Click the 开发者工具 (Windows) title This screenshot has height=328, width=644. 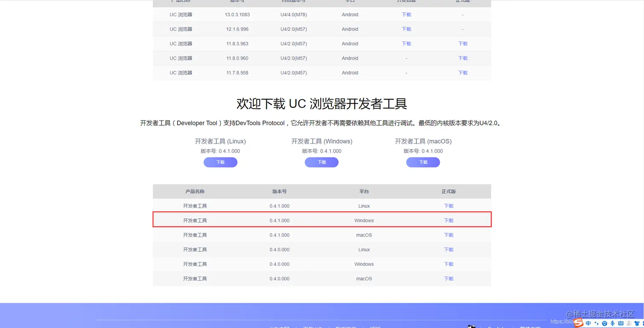(x=322, y=141)
